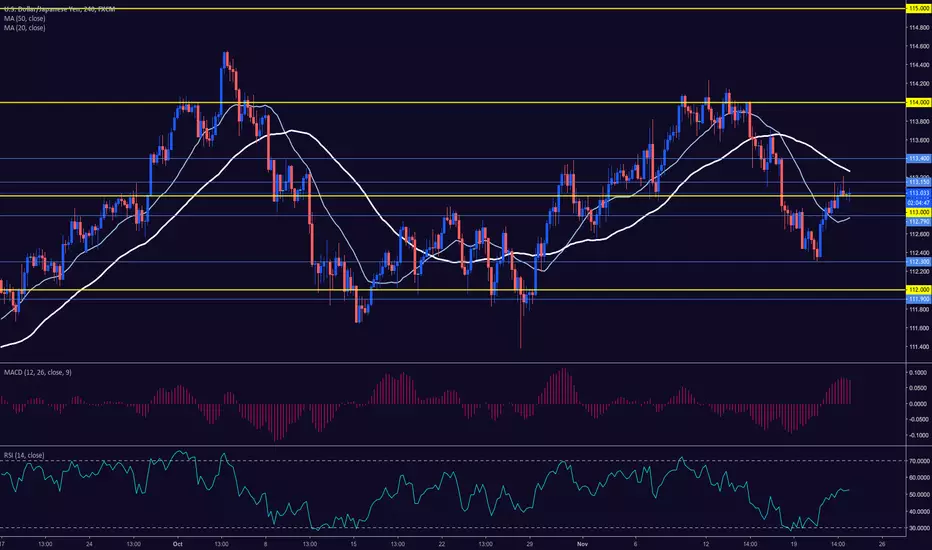Click the U.S. Dollar/Japanese Yen chart title
Image resolution: width=932 pixels, height=550 pixels.
point(59,10)
